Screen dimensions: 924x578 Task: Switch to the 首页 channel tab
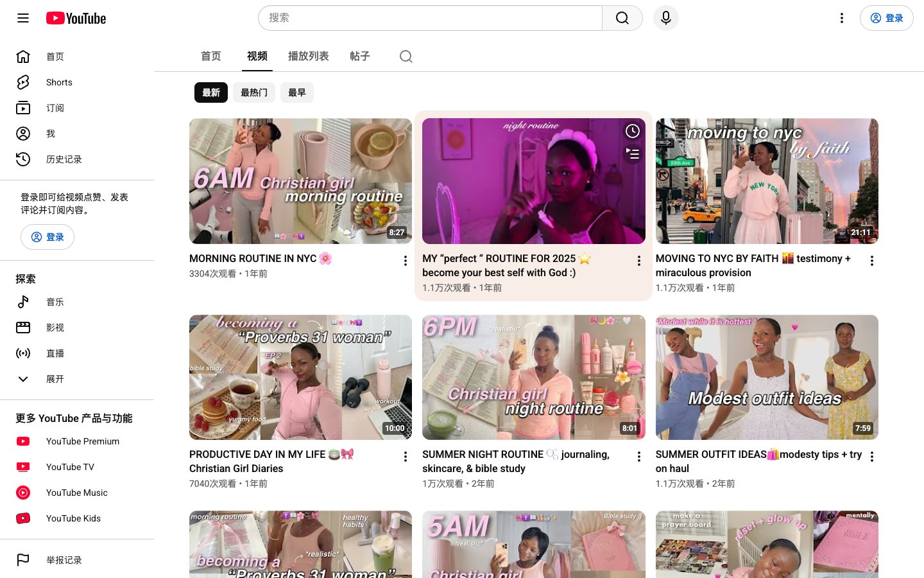click(211, 57)
